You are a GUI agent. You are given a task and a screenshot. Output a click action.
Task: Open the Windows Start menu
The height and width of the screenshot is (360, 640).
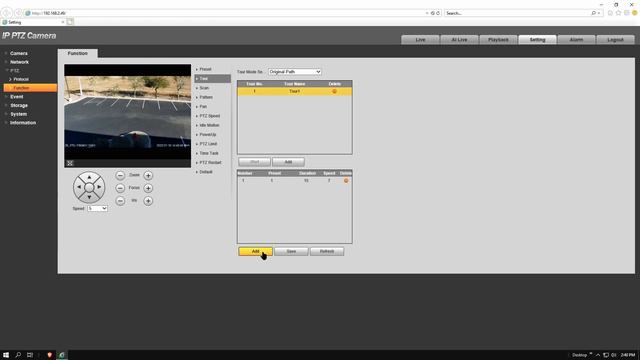(6, 355)
